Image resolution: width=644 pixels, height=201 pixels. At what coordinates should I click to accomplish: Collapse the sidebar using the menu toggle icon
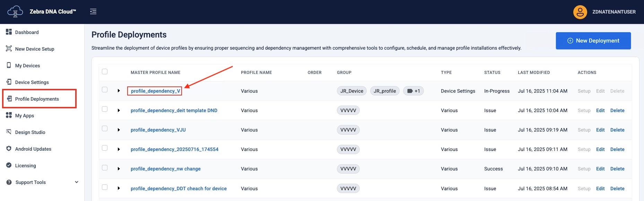point(93,12)
